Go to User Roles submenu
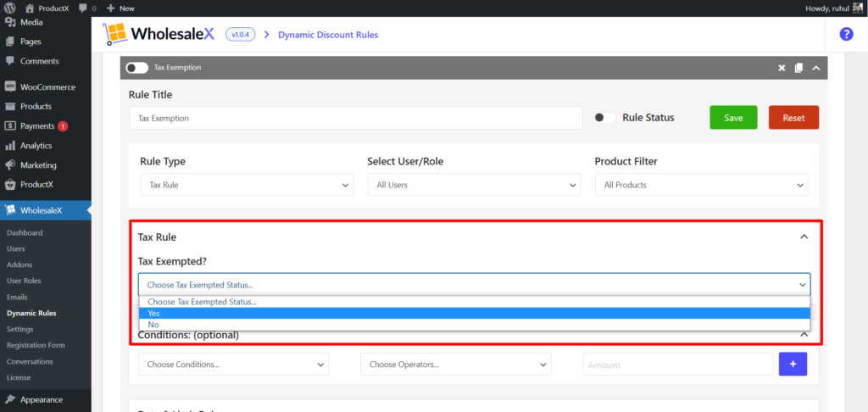Viewport: 868px width, 412px height. [24, 281]
